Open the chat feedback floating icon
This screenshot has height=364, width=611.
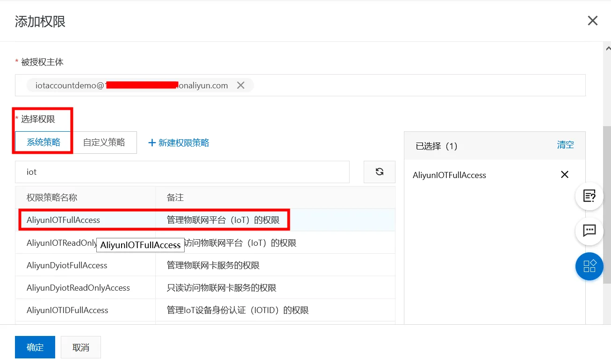[x=589, y=231]
